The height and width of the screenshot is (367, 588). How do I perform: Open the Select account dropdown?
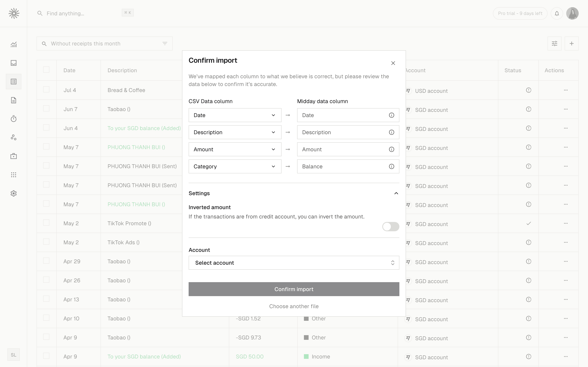tap(294, 263)
